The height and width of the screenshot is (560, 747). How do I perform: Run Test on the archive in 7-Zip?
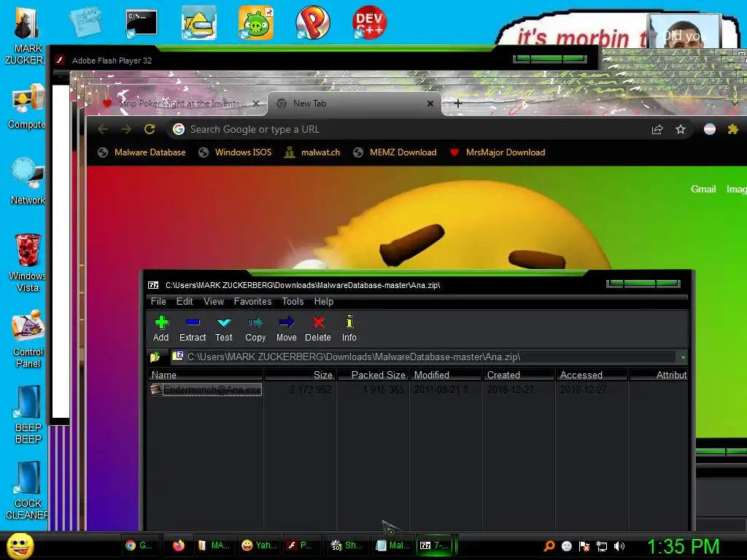(x=223, y=328)
